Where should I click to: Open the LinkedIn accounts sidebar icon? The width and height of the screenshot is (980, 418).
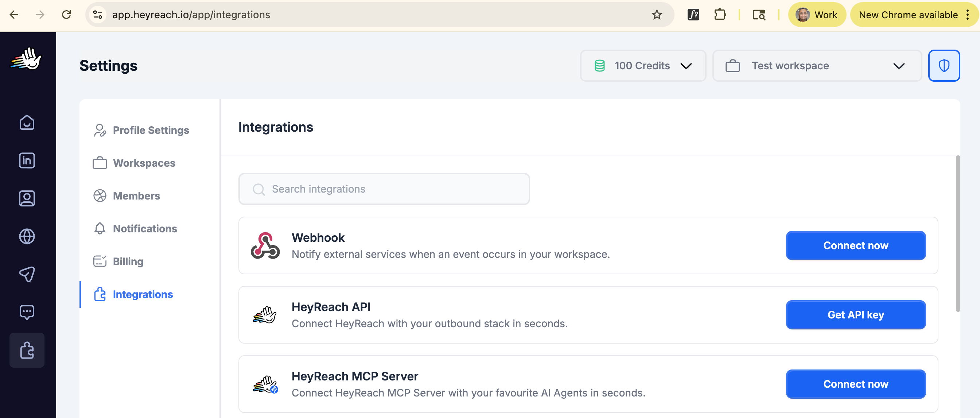point(27,160)
